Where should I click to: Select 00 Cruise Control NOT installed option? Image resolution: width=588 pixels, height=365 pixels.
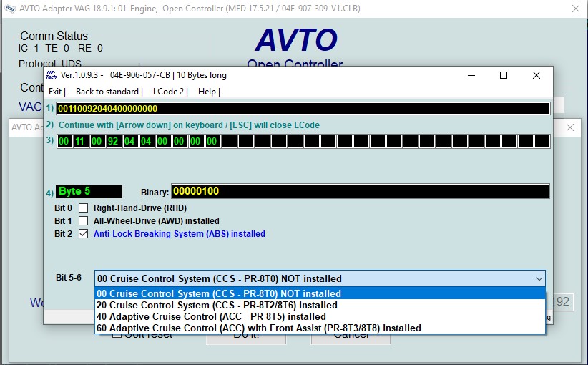pyautogui.click(x=320, y=293)
